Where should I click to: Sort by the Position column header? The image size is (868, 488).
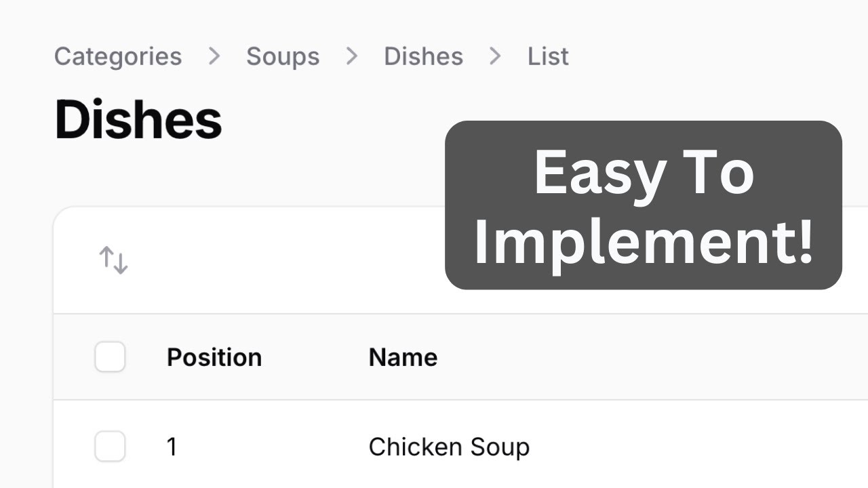(x=214, y=357)
